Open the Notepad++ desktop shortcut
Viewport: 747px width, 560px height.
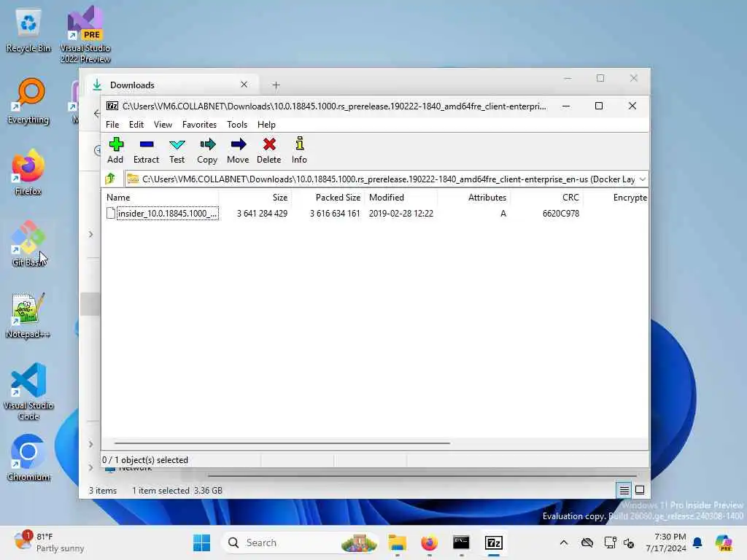(x=28, y=315)
